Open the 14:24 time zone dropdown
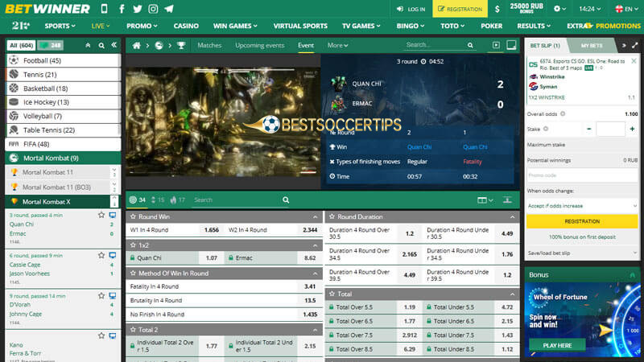The height and width of the screenshot is (362, 644). 590,9
